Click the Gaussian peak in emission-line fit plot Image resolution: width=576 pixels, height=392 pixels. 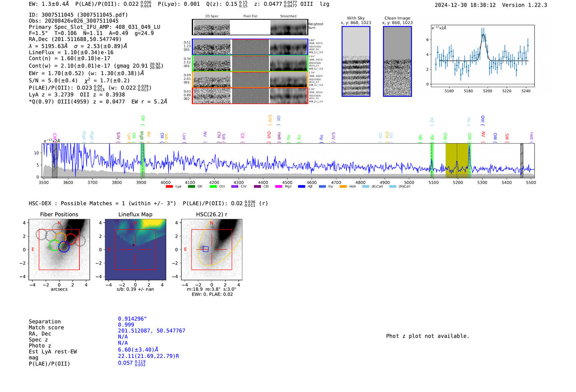484,35
